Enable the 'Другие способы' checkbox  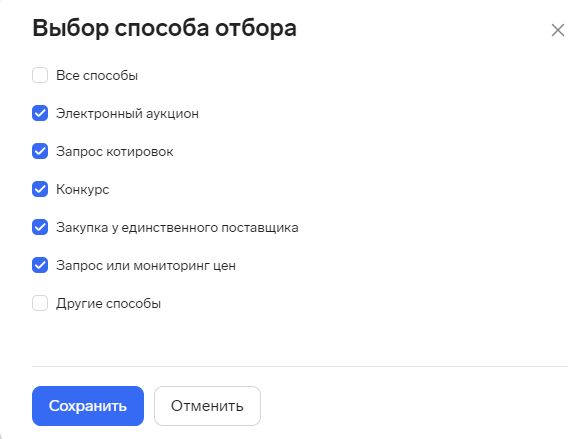(x=40, y=303)
